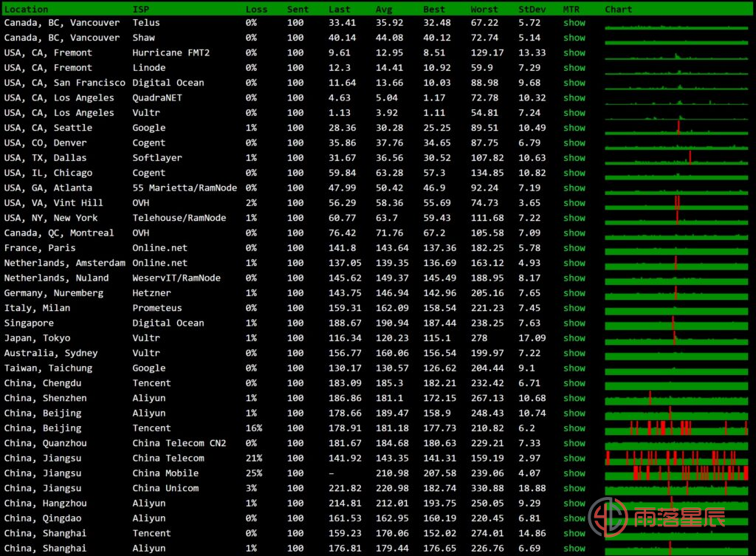The image size is (756, 556).
Task: Click the Last column header
Action: (340, 9)
